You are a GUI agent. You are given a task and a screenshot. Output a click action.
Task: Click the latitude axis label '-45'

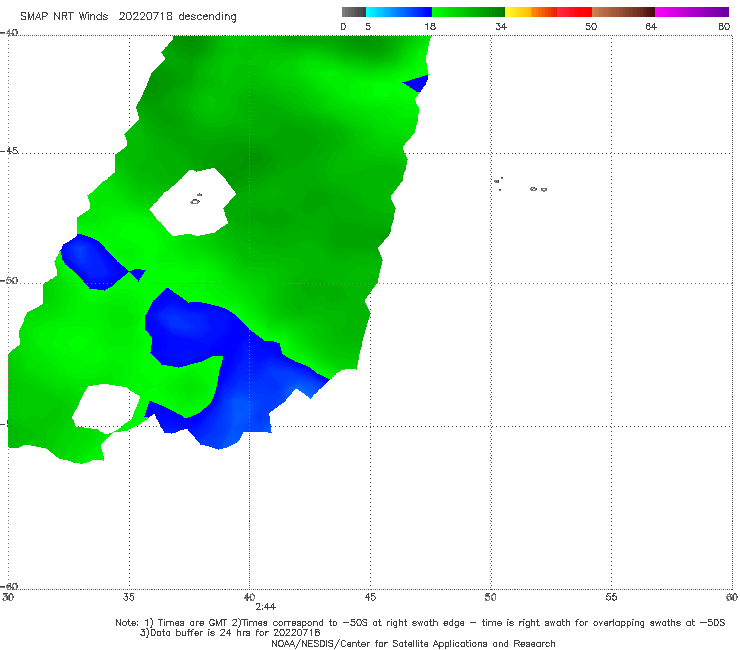9,151
